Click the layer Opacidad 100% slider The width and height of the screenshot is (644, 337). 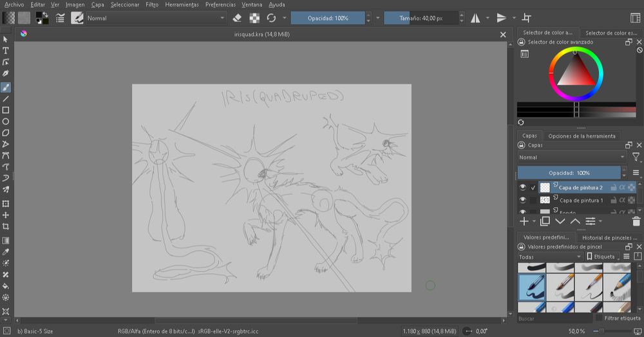click(x=569, y=172)
